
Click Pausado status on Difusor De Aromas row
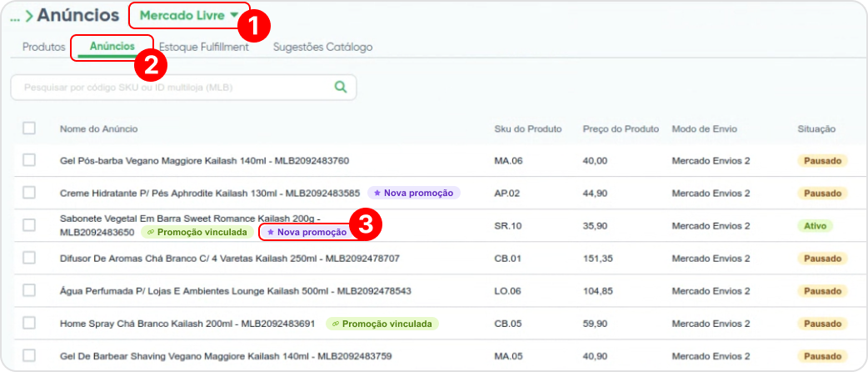click(x=822, y=259)
